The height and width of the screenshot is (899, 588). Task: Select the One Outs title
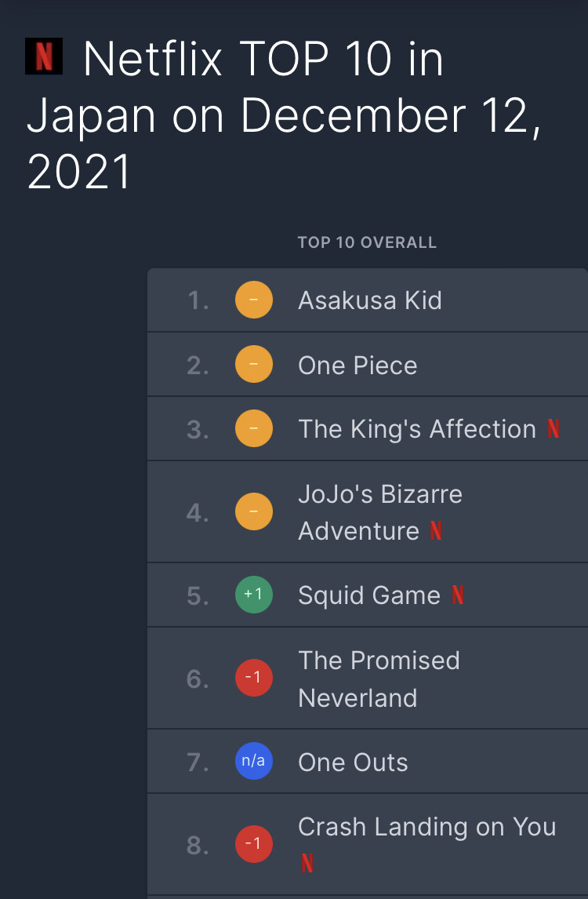pyautogui.click(x=353, y=763)
